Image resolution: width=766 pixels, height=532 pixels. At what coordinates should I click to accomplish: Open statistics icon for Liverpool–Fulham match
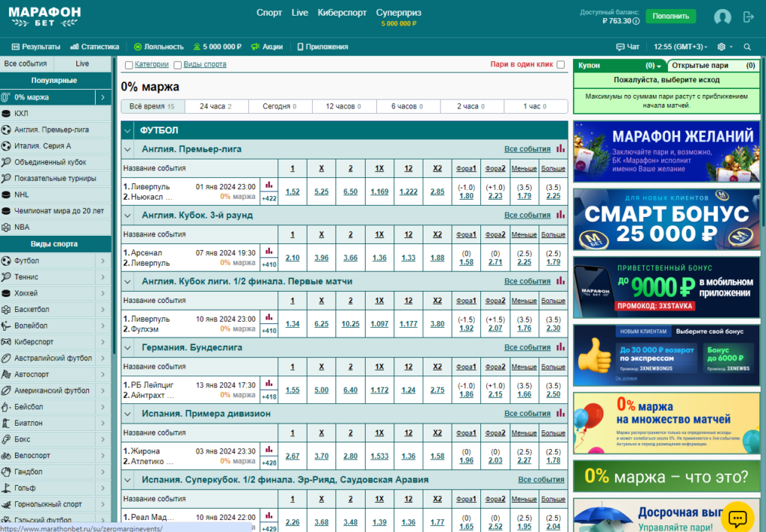pyautogui.click(x=269, y=317)
